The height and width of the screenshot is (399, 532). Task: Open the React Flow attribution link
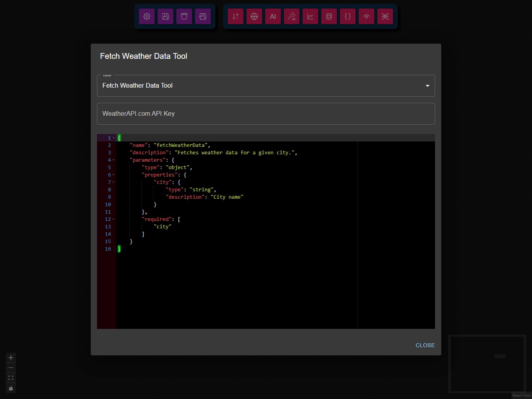521,395
